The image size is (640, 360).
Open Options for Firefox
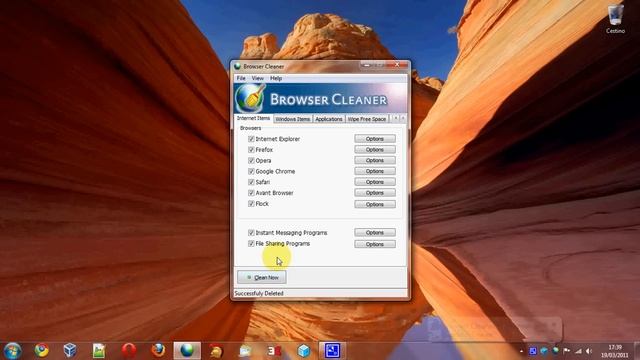point(375,150)
